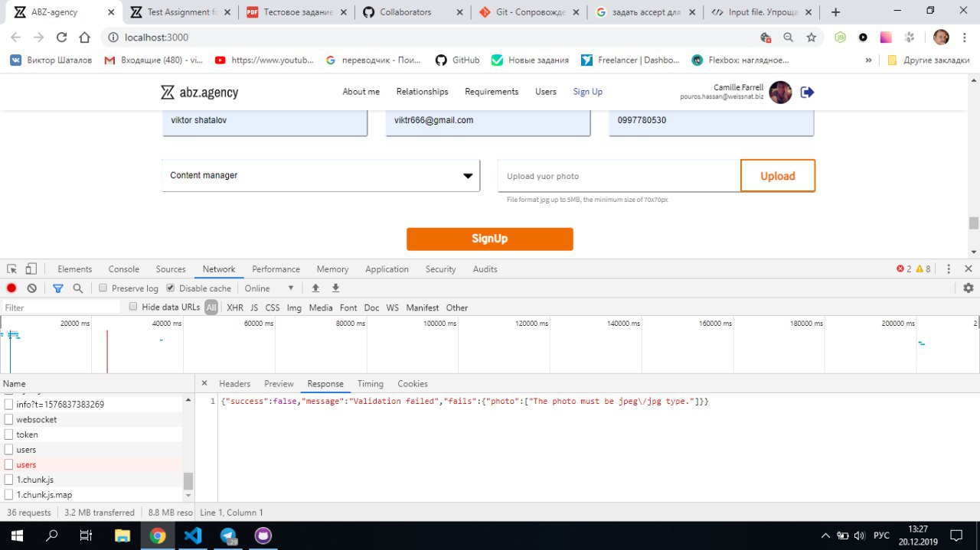Click the page vertical scrollbar thumb
The image size is (980, 550).
pos(974,223)
